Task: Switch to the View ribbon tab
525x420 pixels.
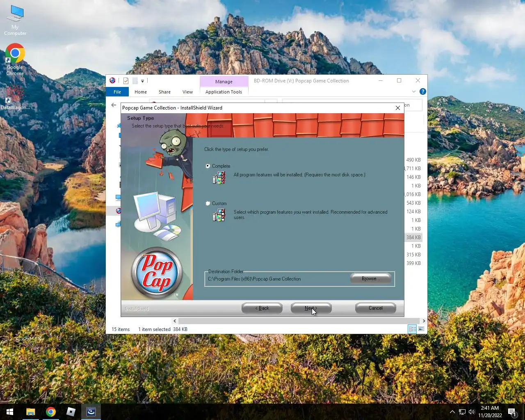Action: pos(187,92)
